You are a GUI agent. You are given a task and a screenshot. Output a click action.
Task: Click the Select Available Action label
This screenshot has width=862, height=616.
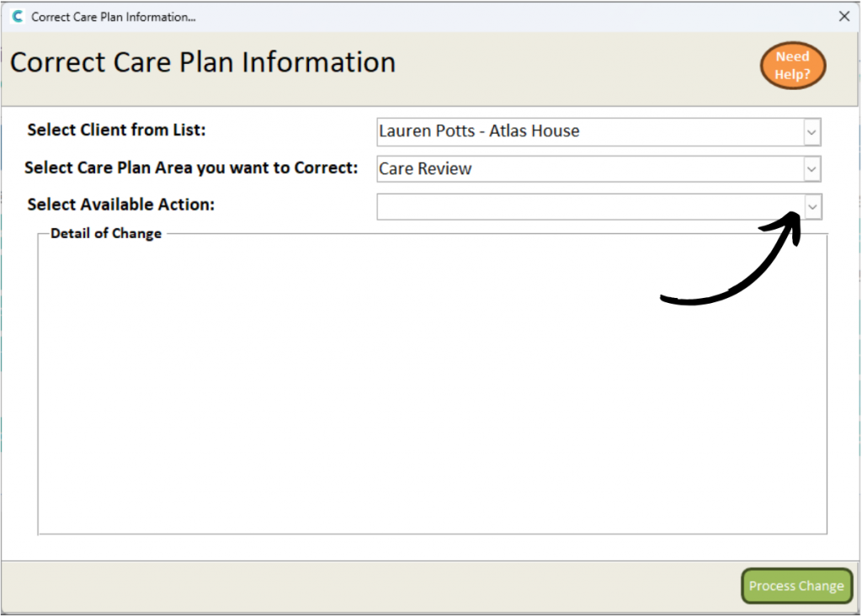(121, 204)
